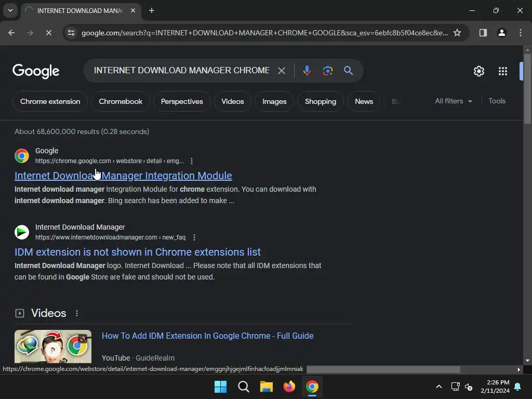Screen dimensions: 532x399
Task: Clear the search box text
Action: (x=281, y=71)
